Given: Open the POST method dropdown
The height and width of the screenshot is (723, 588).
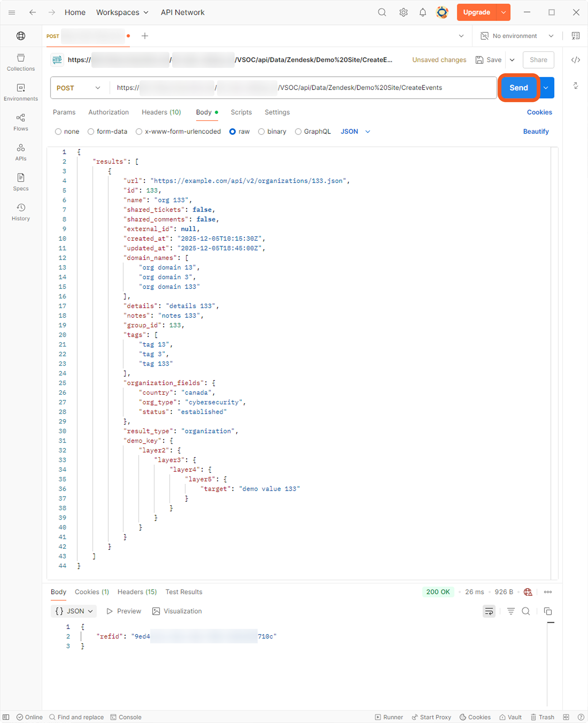Looking at the screenshot, I should click(78, 88).
